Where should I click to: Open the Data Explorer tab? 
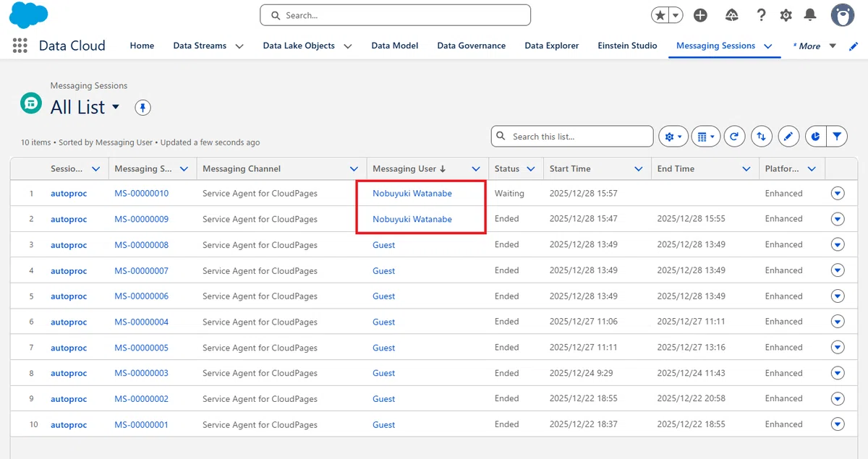(x=552, y=46)
